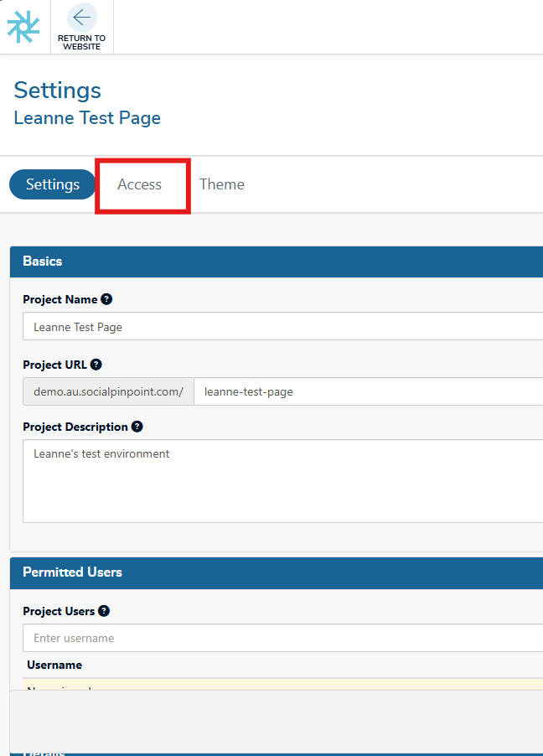Click the help icon beside Project URL
This screenshot has height=756, width=543.
pyautogui.click(x=96, y=365)
